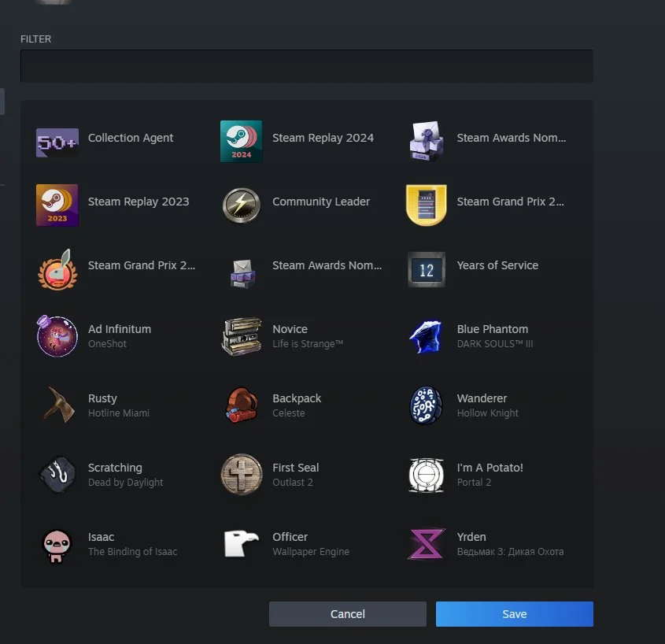Viewport: 665px width, 644px height.
Task: Choose the Blue Phantom Dark Souls badge icon
Action: pos(427,337)
